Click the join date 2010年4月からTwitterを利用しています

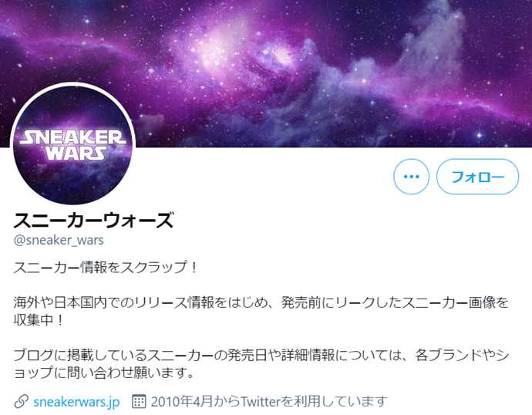point(269,402)
